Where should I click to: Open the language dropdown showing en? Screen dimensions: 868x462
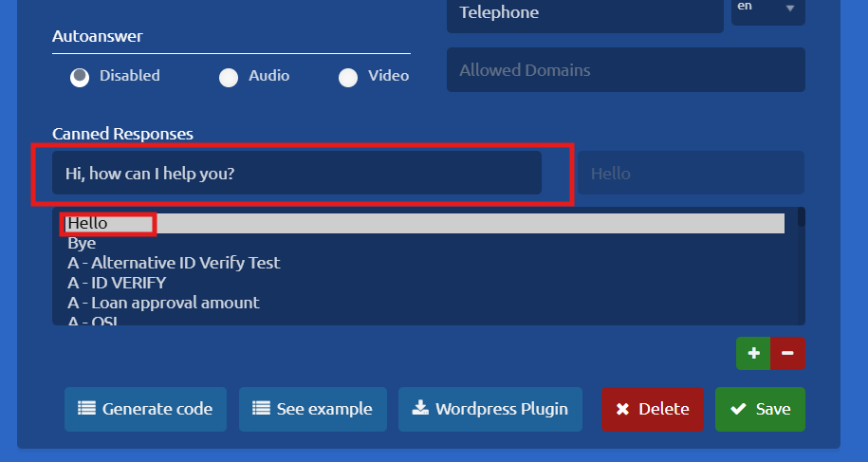point(767,8)
